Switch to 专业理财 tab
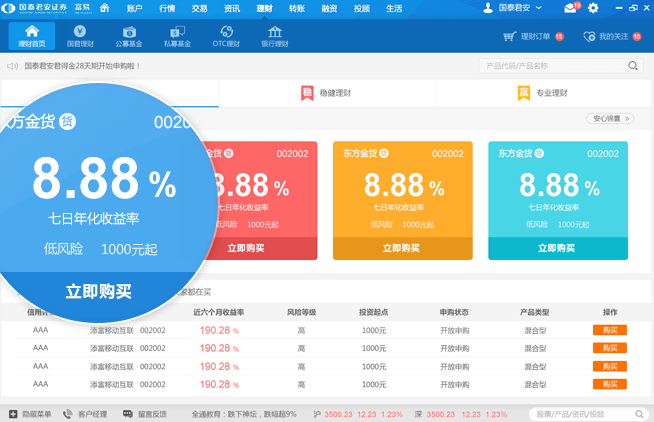Image resolution: width=654 pixels, height=422 pixels. 543,93
